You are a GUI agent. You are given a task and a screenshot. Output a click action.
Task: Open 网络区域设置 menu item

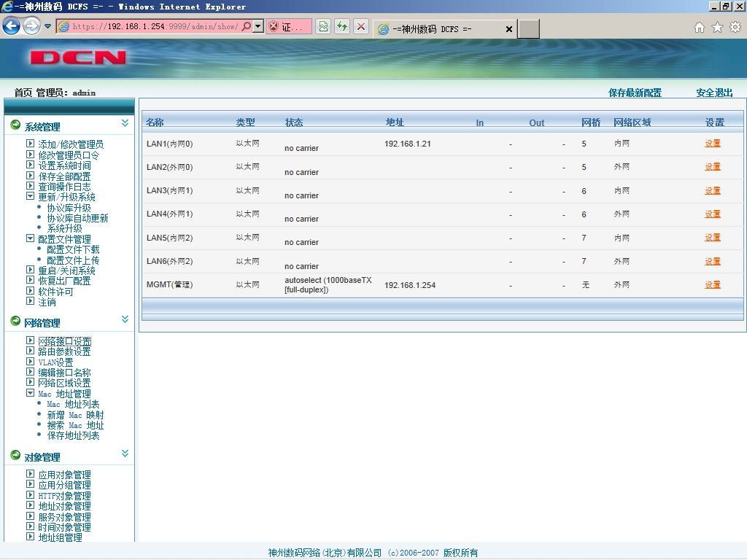tap(64, 383)
